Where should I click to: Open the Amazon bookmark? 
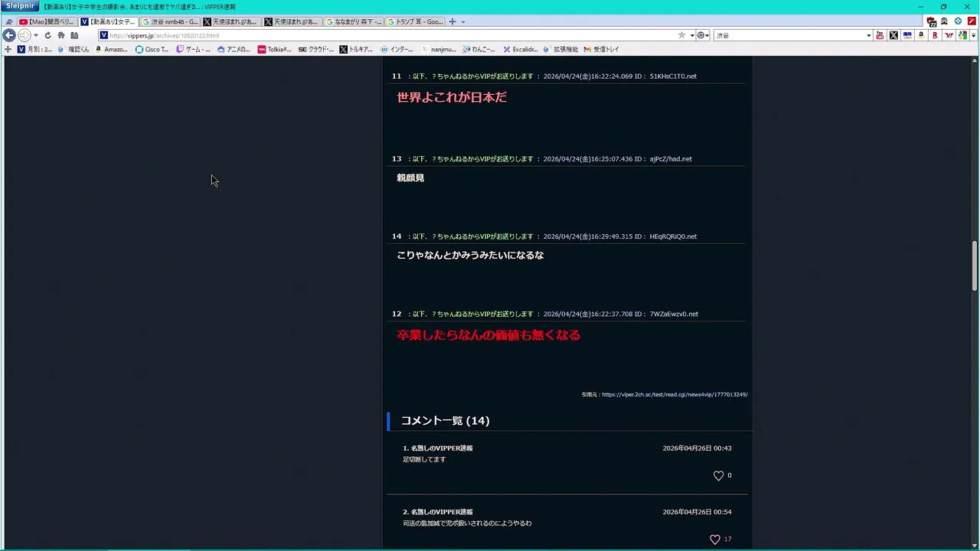pyautogui.click(x=112, y=49)
